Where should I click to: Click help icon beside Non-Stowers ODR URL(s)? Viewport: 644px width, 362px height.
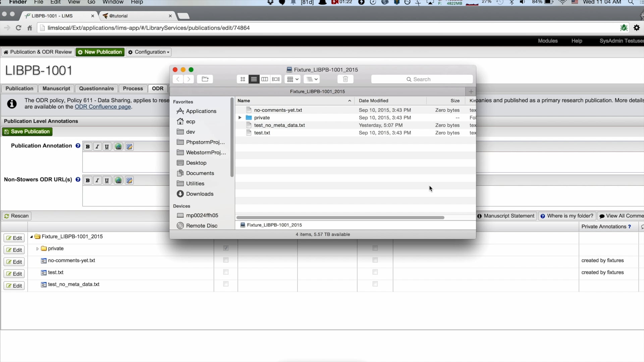tap(78, 180)
